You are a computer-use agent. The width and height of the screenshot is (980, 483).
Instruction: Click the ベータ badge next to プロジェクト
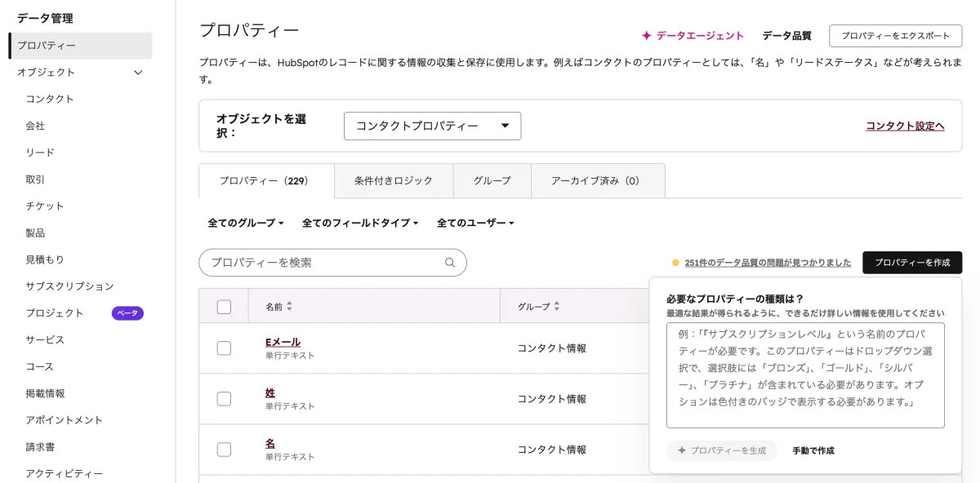(x=127, y=312)
